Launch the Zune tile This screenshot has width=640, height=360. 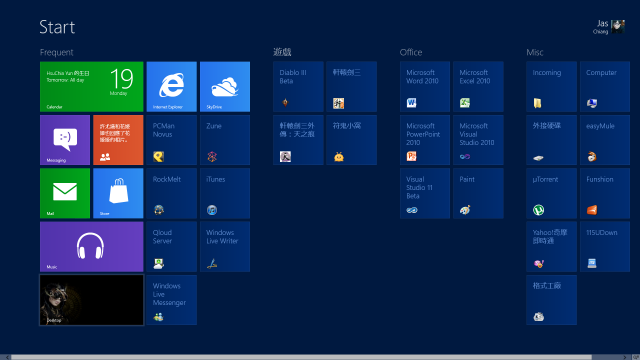point(225,140)
